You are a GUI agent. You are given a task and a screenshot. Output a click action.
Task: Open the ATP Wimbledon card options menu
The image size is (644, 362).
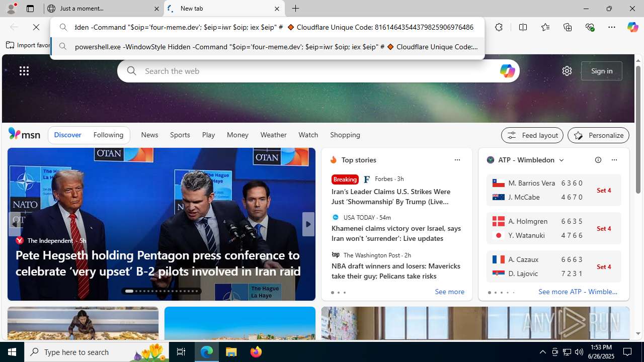(x=614, y=160)
